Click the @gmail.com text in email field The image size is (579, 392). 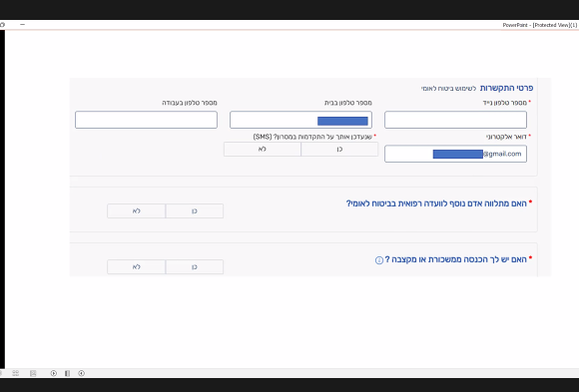click(x=502, y=154)
